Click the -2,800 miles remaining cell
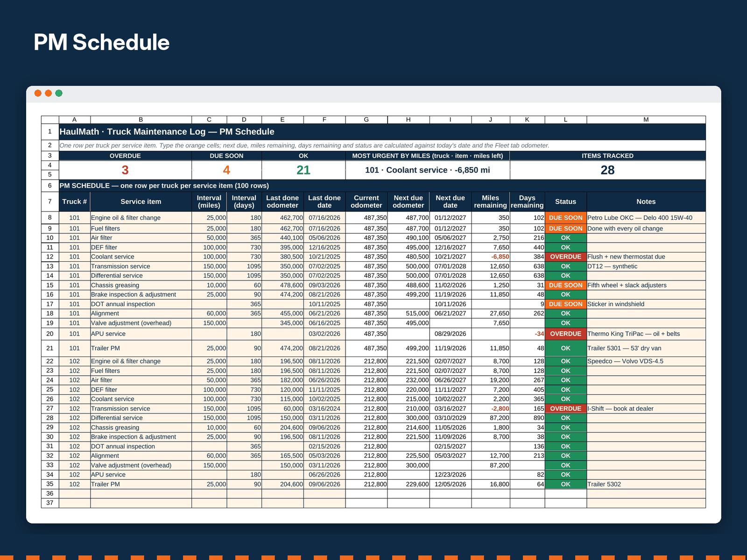Image resolution: width=747 pixels, height=560 pixels. pos(491,408)
